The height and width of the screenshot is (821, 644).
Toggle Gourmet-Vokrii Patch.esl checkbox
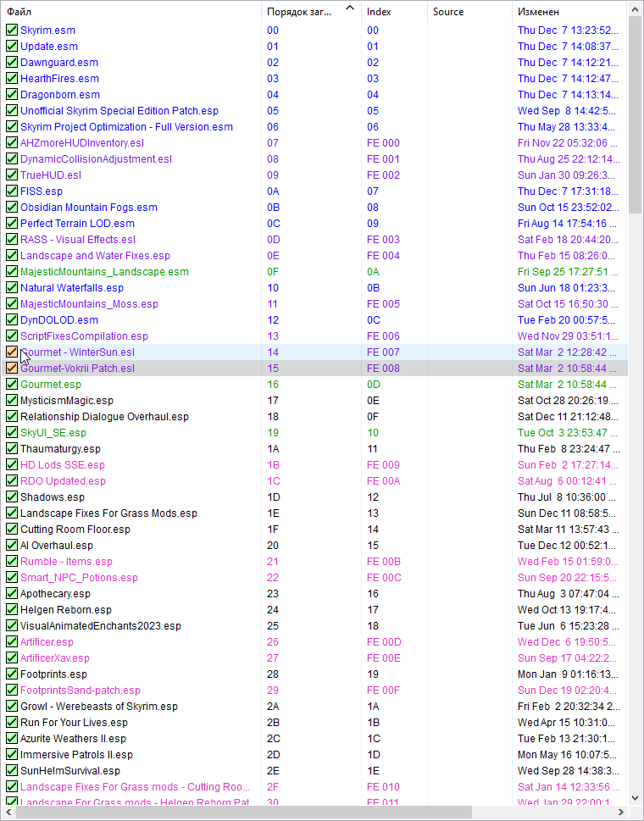click(12, 369)
